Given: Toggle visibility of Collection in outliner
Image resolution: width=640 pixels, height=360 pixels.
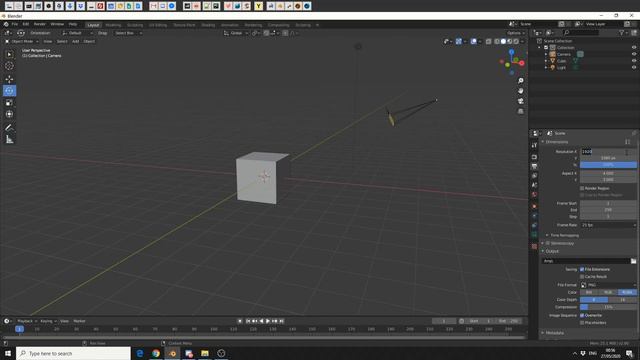Looking at the screenshot, I should click(x=634, y=47).
